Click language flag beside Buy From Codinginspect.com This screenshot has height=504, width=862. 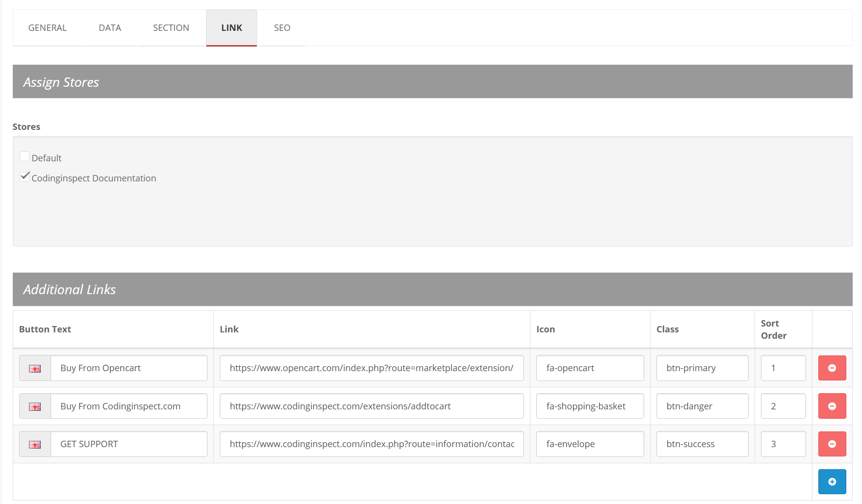click(35, 406)
